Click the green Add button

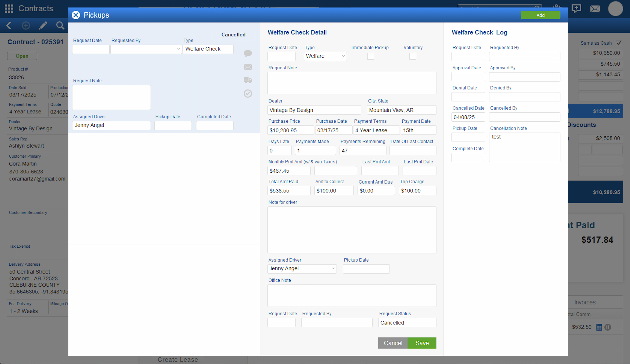pyautogui.click(x=540, y=15)
